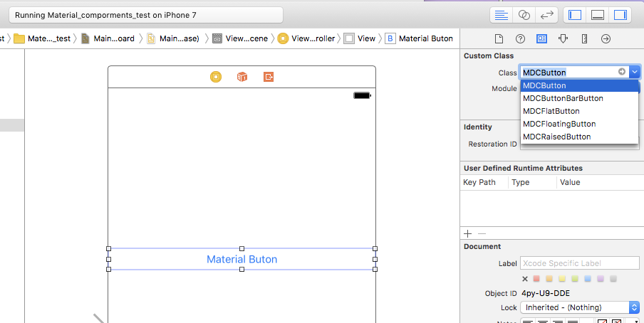Image resolution: width=644 pixels, height=323 pixels.
Task: Show the Version editor
Action: pyautogui.click(x=546, y=15)
